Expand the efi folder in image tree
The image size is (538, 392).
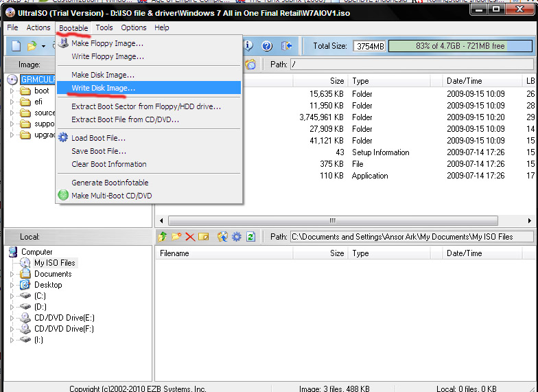coord(12,102)
